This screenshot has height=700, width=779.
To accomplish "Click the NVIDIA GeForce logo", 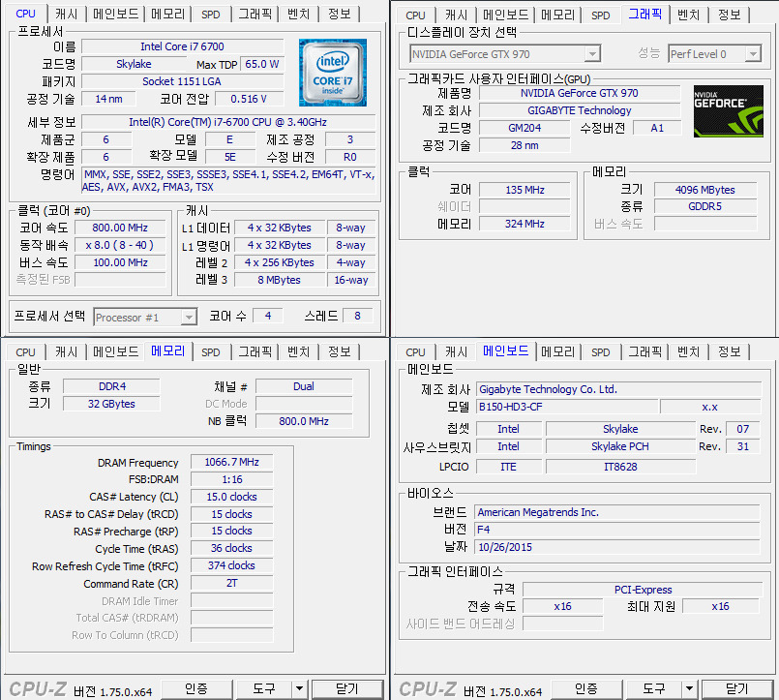I will 728,110.
